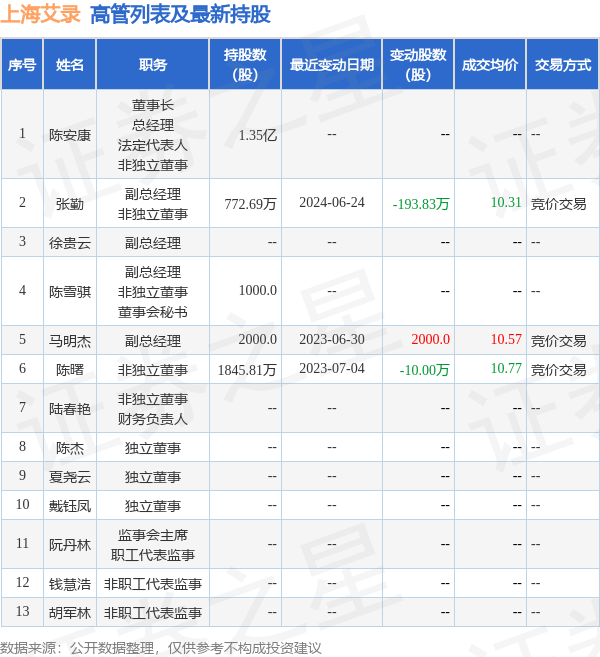Click the date 2023-07-04
This screenshot has width=600, height=657.
click(332, 368)
